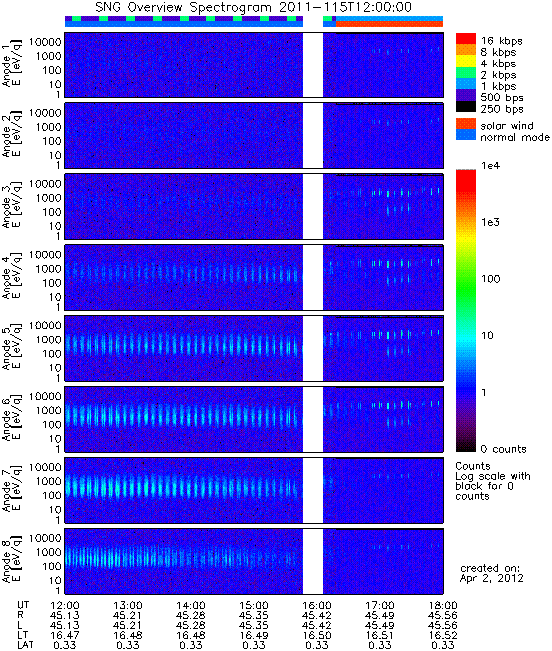Screen dimensions: 552x651
Task: Click the normal mode legend label
Action: pos(515,137)
